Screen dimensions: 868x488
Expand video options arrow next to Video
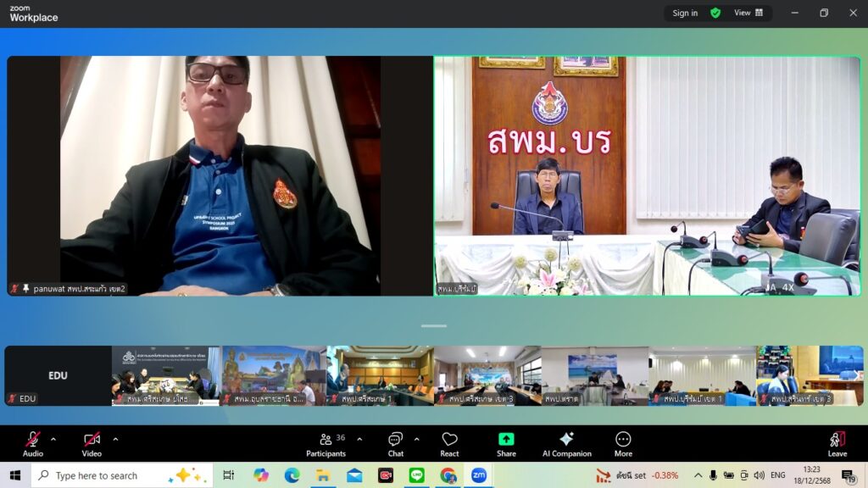[x=115, y=439]
